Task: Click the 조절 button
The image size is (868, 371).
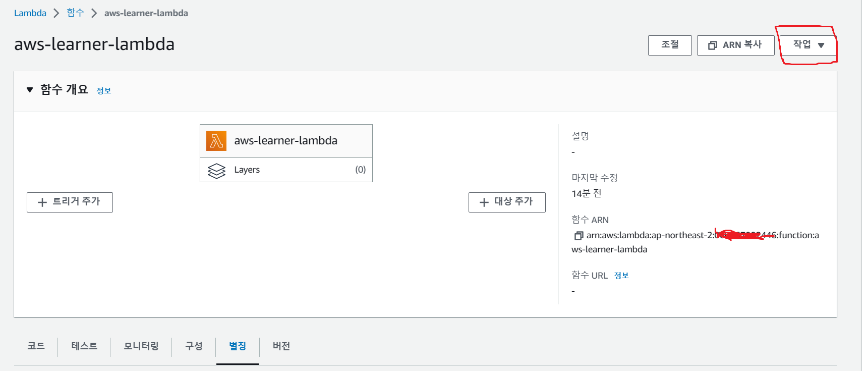Action: pyautogui.click(x=670, y=45)
